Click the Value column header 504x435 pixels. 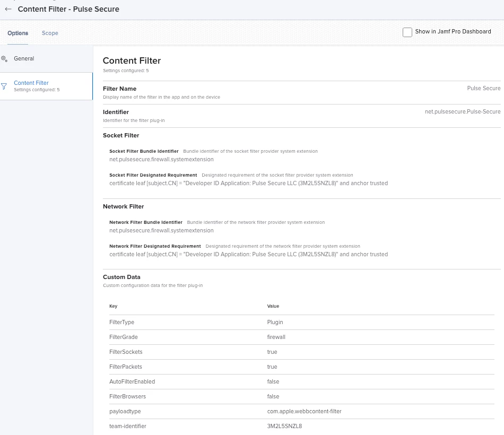[273, 306]
